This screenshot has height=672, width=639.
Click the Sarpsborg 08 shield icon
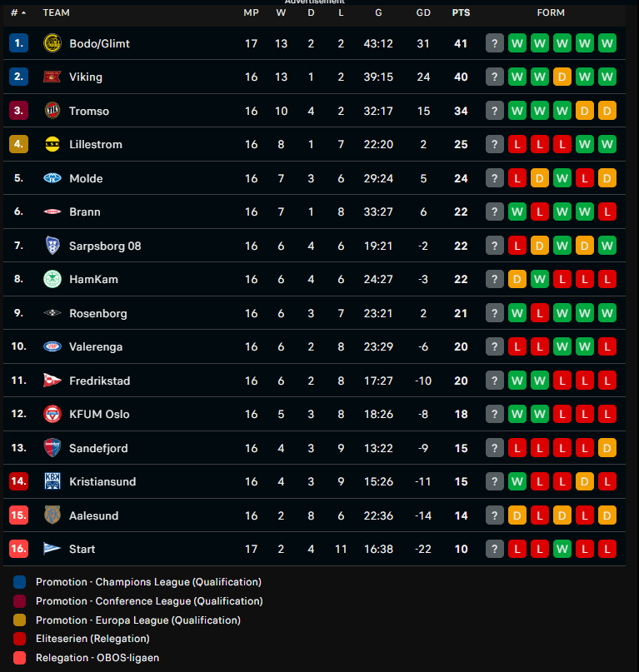pos(52,246)
